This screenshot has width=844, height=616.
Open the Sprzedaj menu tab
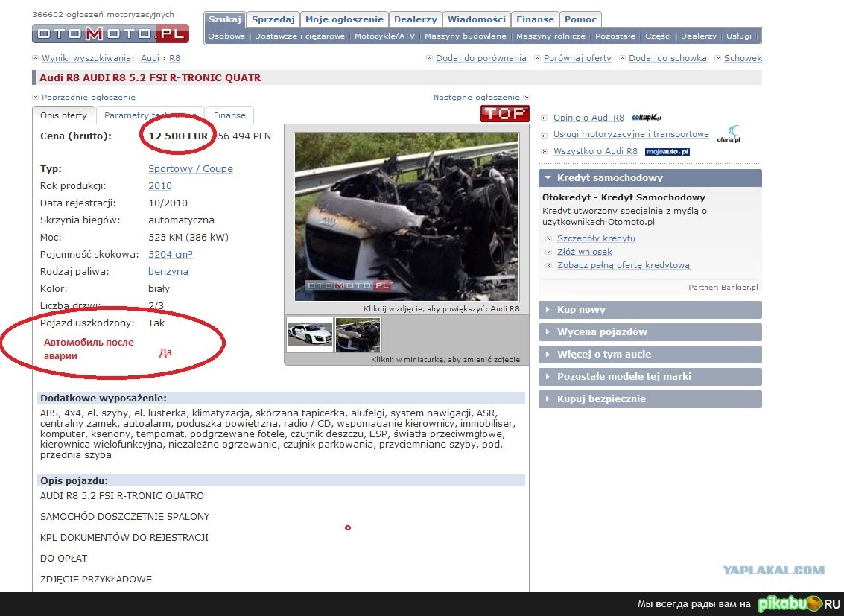tap(273, 19)
